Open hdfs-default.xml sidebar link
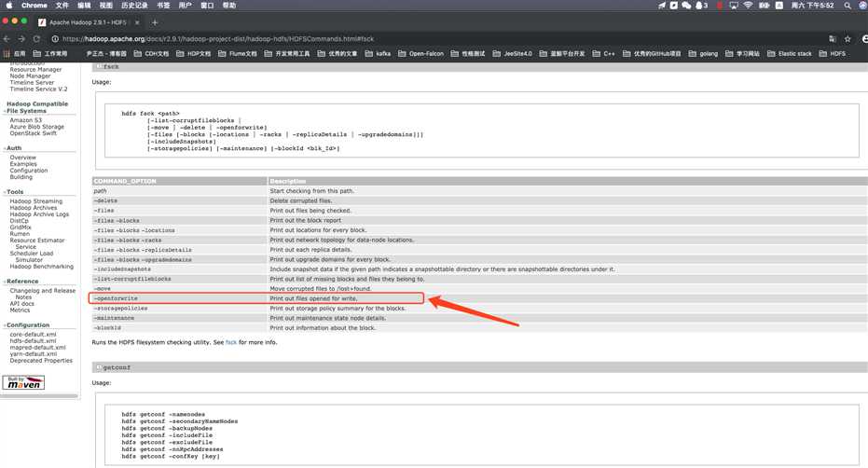 tap(34, 341)
